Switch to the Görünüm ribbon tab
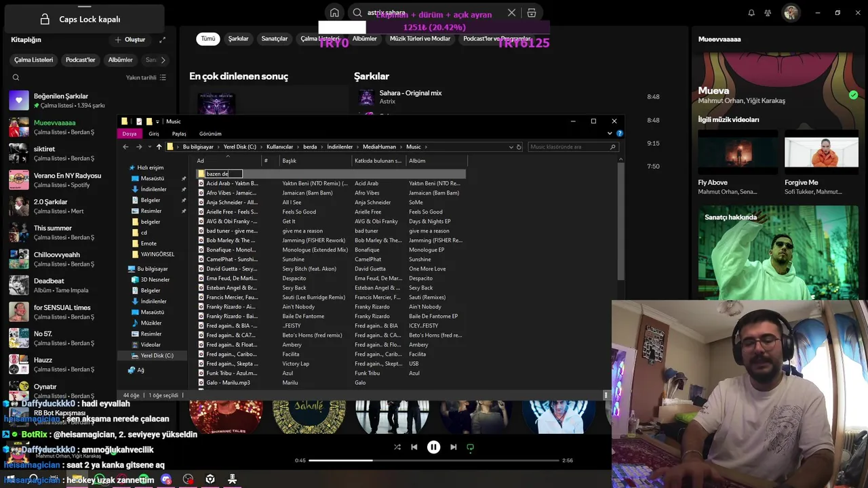Viewport: 868px width, 488px height. pyautogui.click(x=210, y=134)
